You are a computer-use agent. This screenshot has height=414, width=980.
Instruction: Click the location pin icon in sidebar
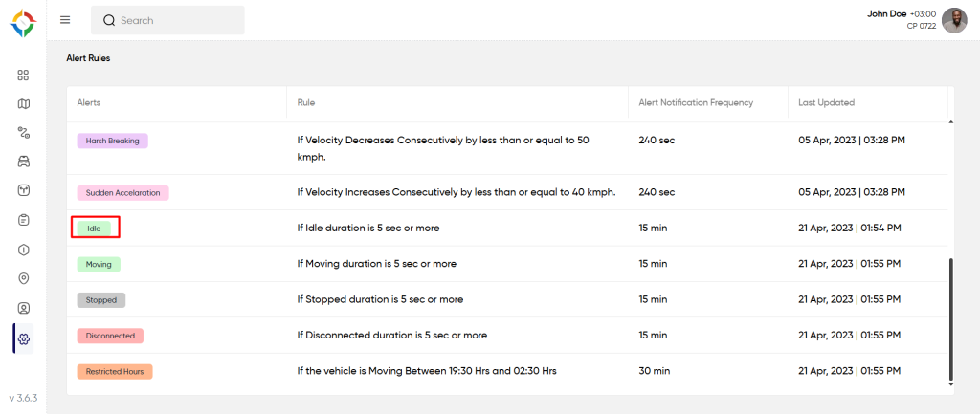24,279
